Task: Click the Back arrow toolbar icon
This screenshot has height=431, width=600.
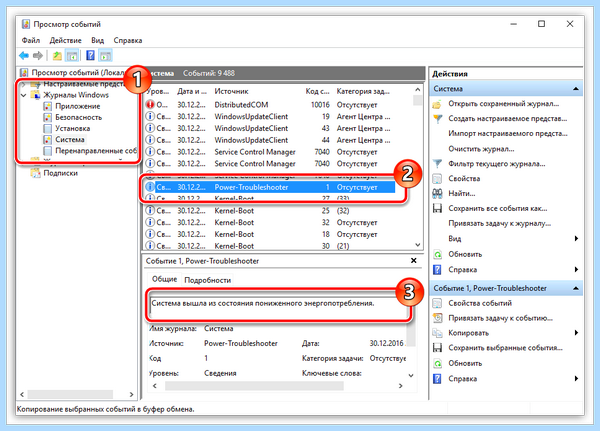Action: 24,56
